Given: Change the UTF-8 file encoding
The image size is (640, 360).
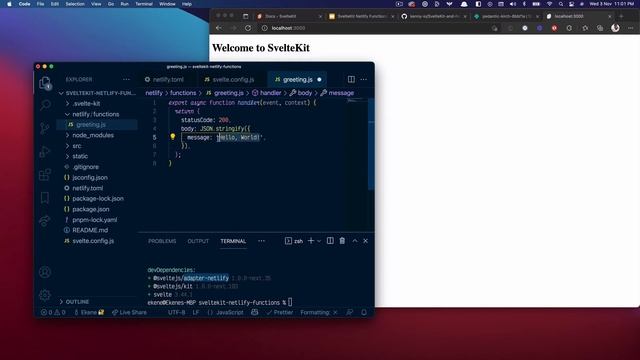Looking at the screenshot, I should [176, 312].
